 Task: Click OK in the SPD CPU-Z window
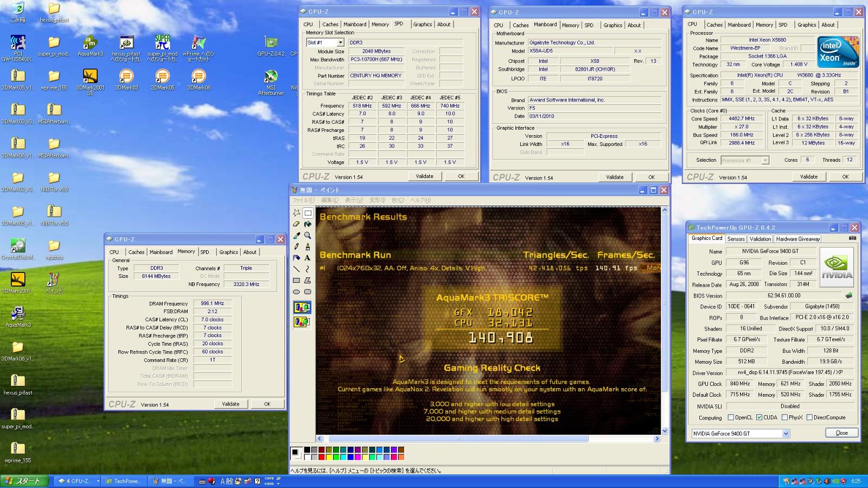pyautogui.click(x=461, y=176)
